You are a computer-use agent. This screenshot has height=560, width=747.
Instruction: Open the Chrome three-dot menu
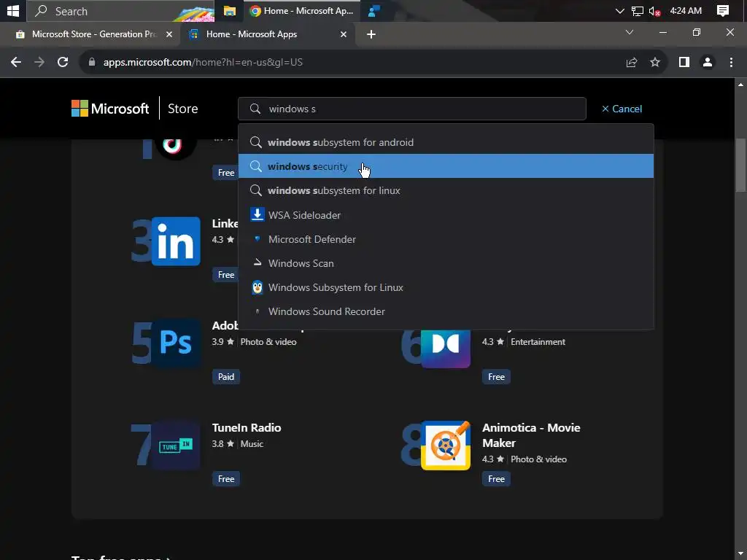click(x=731, y=62)
